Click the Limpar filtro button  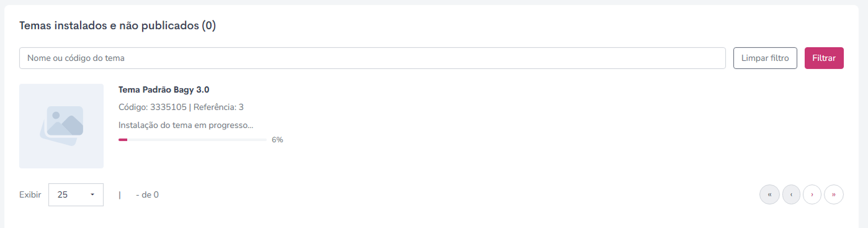765,58
